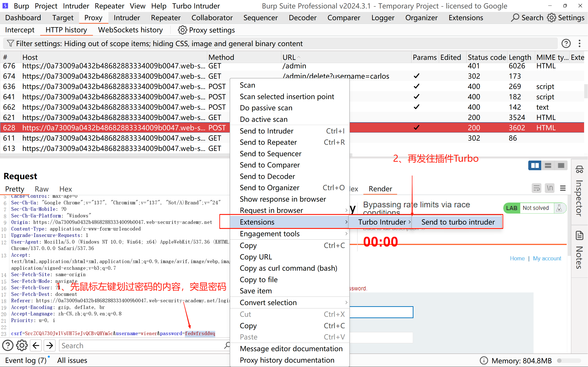Sort history by the URL column header

pos(289,57)
